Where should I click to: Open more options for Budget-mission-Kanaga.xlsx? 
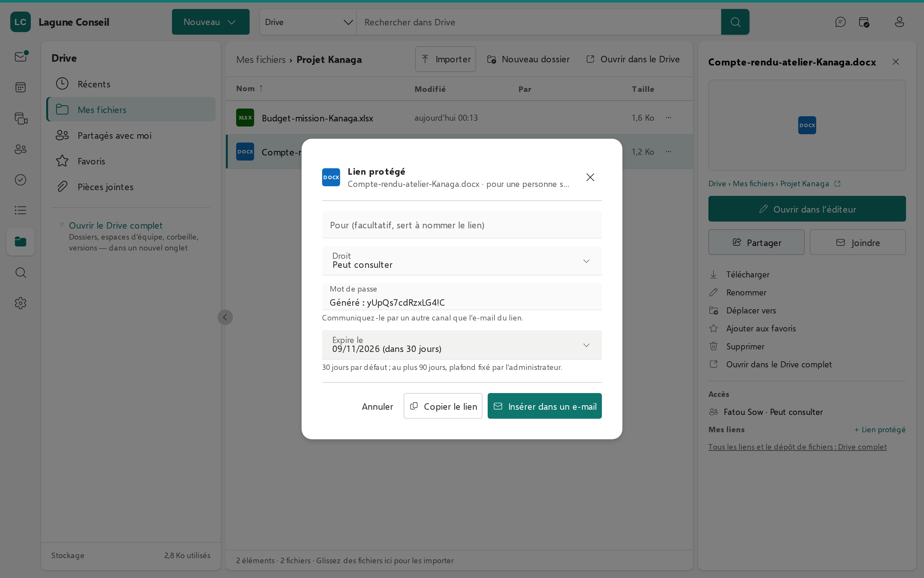pos(668,118)
